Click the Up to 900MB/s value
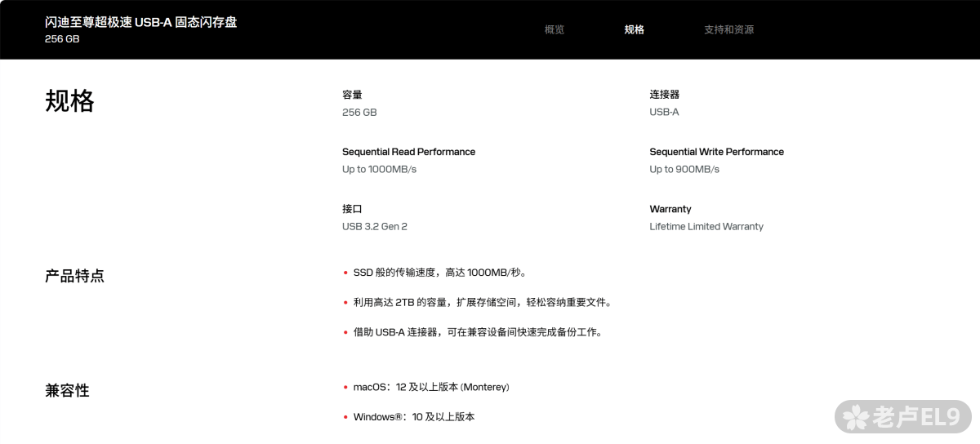The image size is (980, 444). pyautogui.click(x=684, y=169)
